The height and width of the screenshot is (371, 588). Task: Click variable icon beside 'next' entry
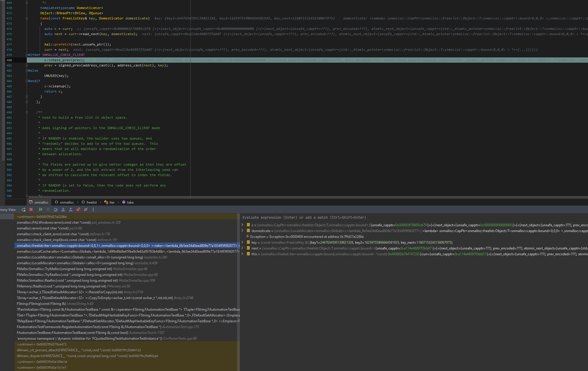tap(248, 248)
